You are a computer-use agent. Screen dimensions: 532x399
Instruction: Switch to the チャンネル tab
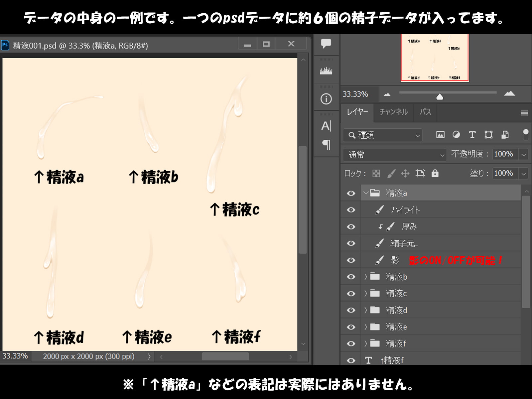tap(394, 112)
